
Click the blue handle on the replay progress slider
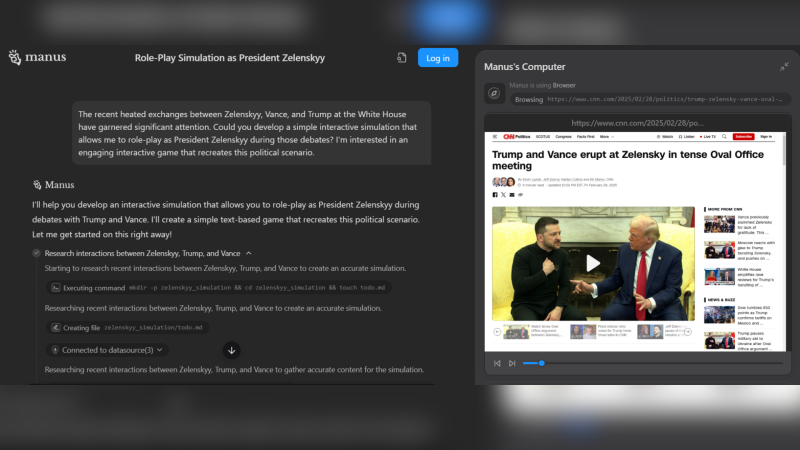541,363
